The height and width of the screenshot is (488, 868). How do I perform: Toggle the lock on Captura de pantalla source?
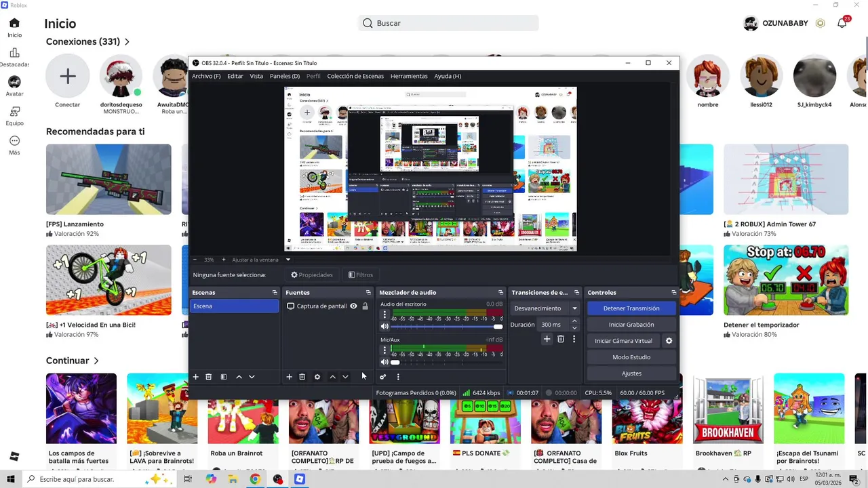click(365, 306)
